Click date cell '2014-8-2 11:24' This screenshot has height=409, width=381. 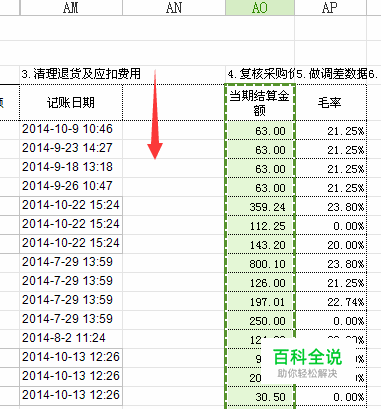pyautogui.click(x=71, y=338)
